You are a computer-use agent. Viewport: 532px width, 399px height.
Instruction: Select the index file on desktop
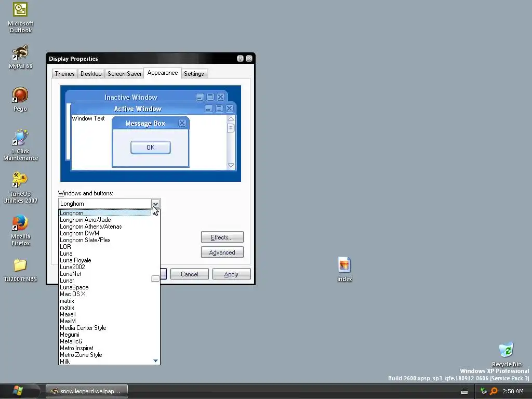[344, 270]
